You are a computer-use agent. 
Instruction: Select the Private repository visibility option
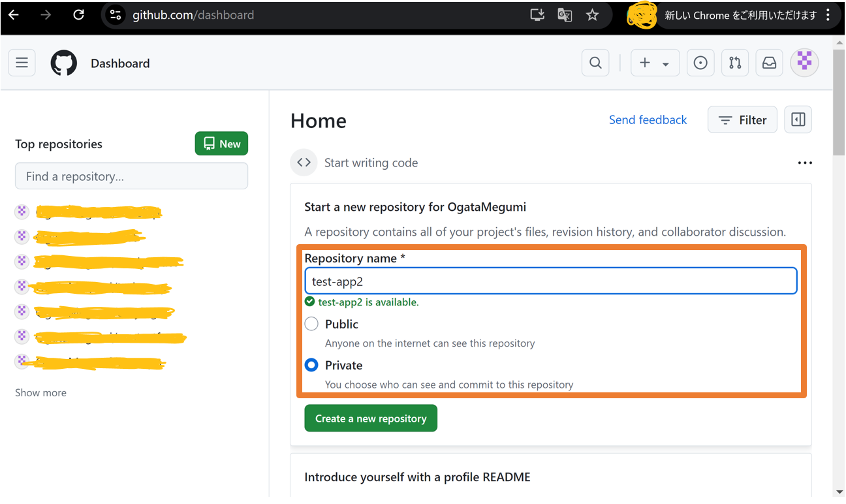click(311, 365)
